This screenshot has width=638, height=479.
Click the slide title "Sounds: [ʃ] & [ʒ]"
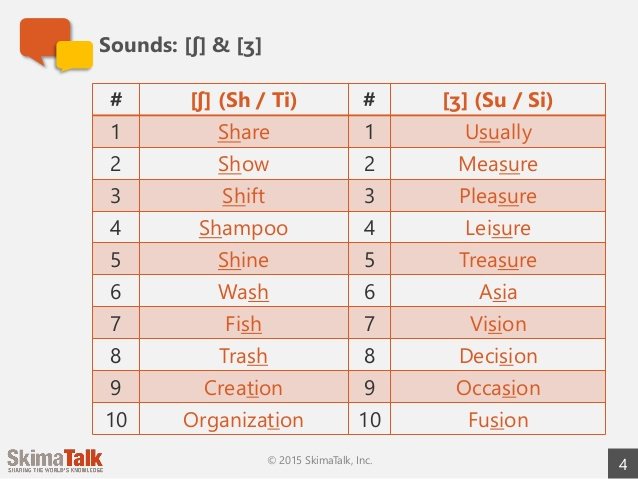click(180, 47)
